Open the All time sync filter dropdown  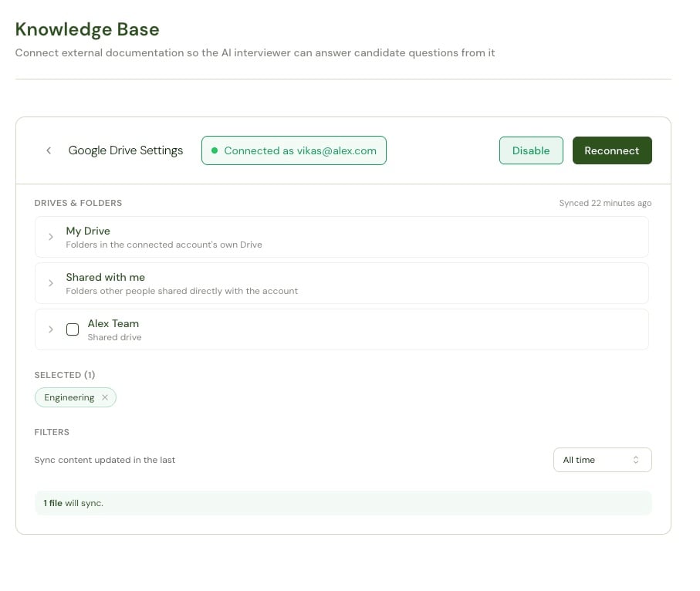pyautogui.click(x=602, y=460)
